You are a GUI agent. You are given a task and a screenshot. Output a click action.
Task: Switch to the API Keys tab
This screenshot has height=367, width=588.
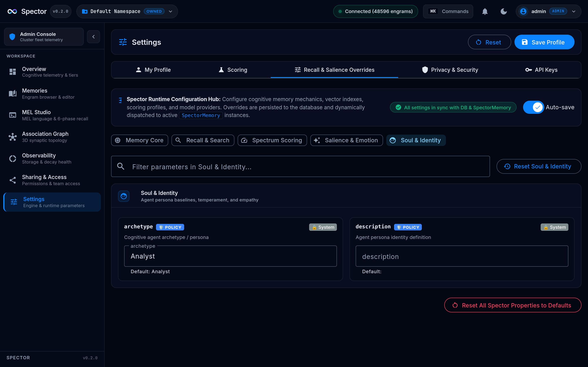pyautogui.click(x=541, y=70)
